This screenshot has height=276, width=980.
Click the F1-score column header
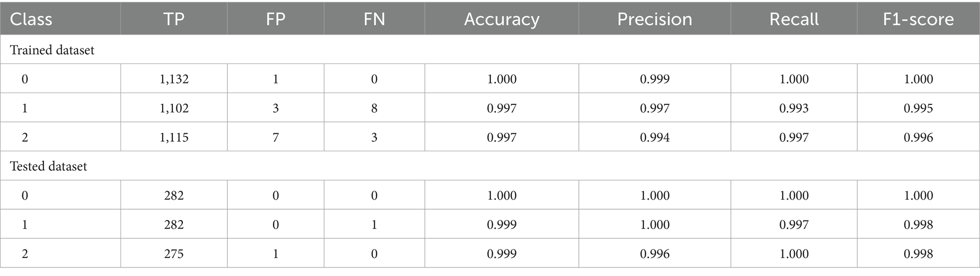pos(918,19)
